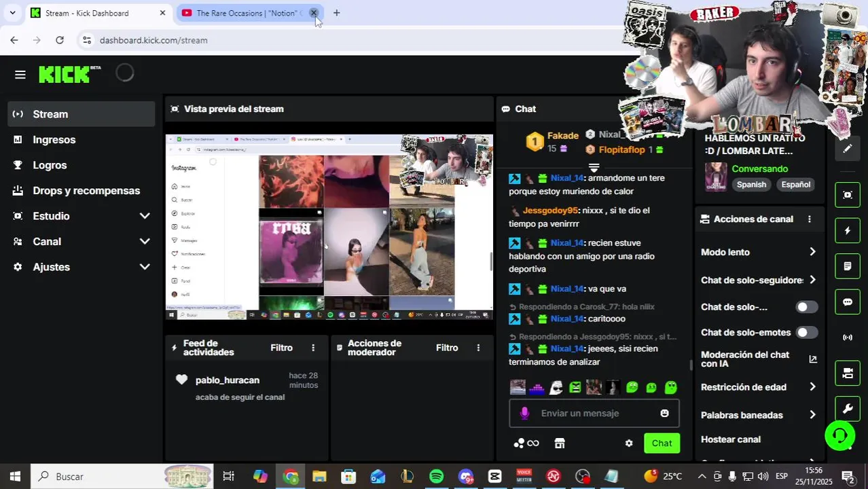The height and width of the screenshot is (489, 868).
Task: Open chat settings gear icon
Action: 629,443
